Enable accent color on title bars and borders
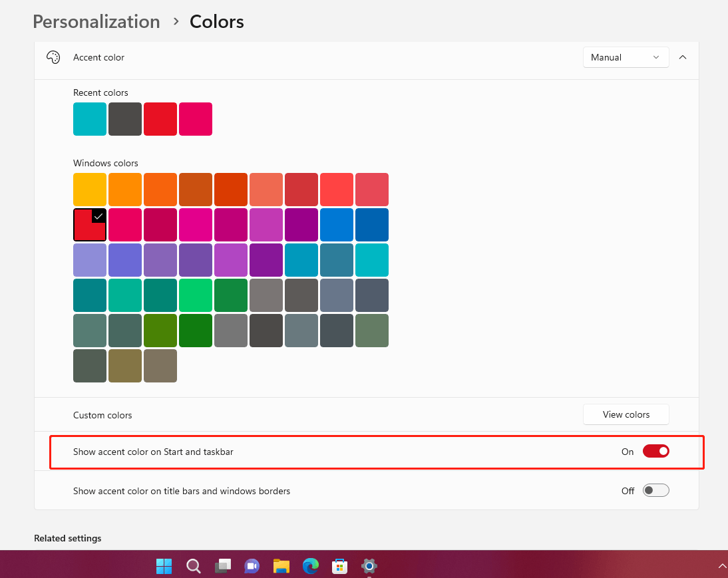The height and width of the screenshot is (578, 728). pos(655,490)
